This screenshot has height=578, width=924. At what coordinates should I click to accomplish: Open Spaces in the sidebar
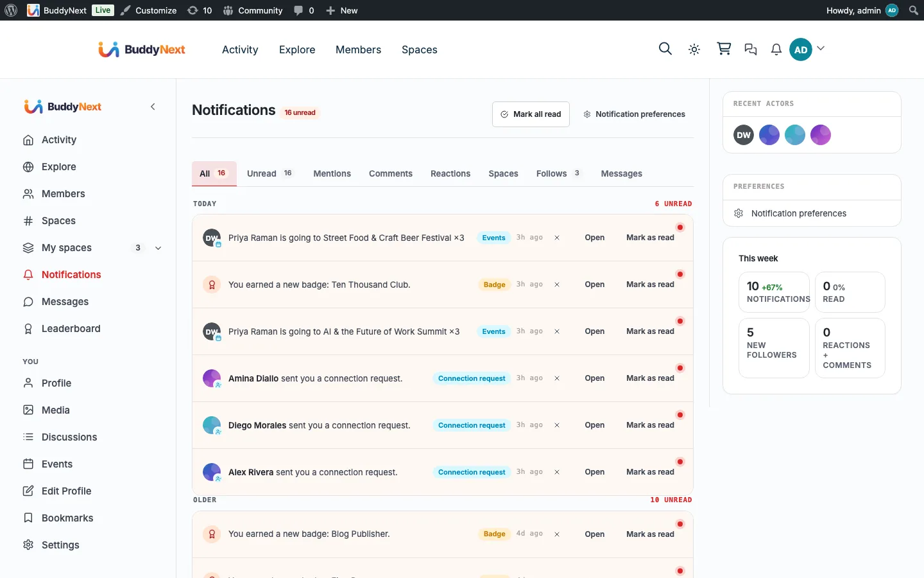pos(58,221)
